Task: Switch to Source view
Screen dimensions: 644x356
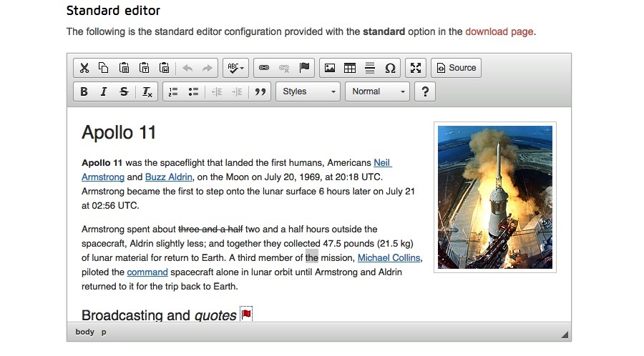Action: point(456,68)
